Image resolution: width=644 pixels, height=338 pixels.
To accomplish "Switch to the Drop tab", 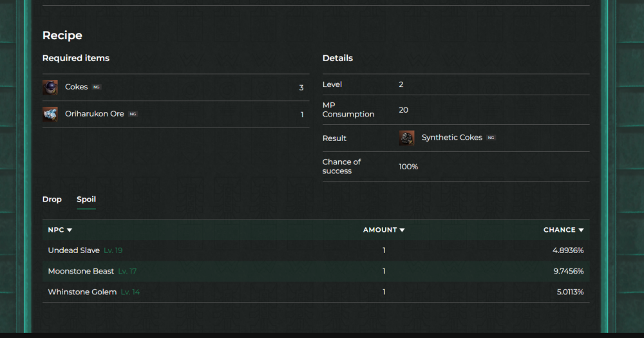I will (x=52, y=200).
